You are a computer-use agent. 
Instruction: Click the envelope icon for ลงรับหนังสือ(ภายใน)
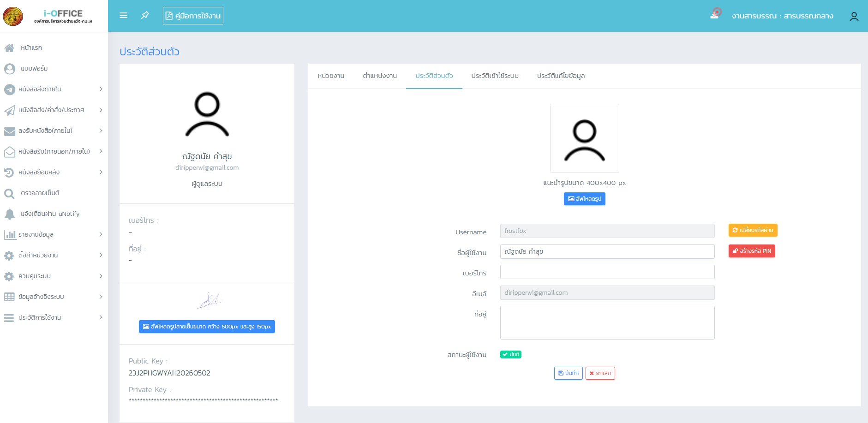10,131
